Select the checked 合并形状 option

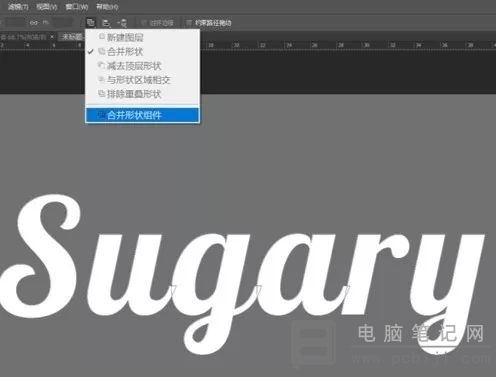(143, 52)
